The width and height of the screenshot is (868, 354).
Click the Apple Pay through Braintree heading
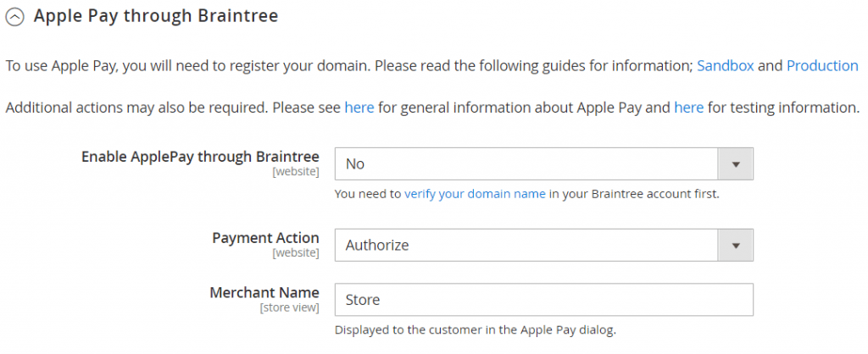point(156,16)
